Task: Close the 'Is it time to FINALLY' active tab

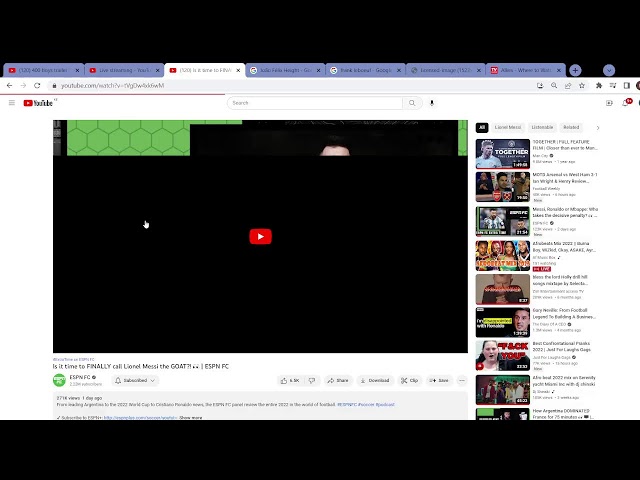Action: click(x=238, y=70)
